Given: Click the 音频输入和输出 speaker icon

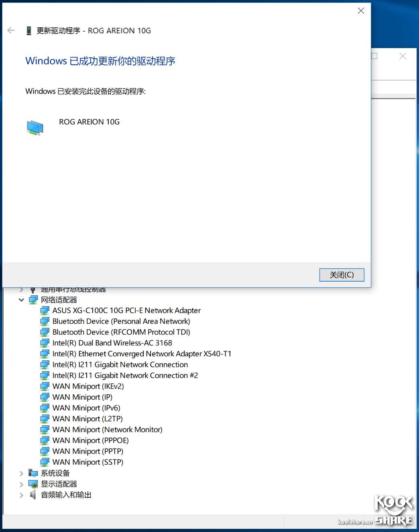Looking at the screenshot, I should (x=33, y=495).
